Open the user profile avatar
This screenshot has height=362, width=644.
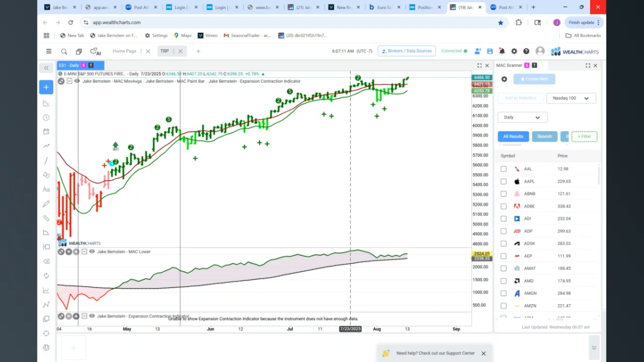(x=540, y=51)
